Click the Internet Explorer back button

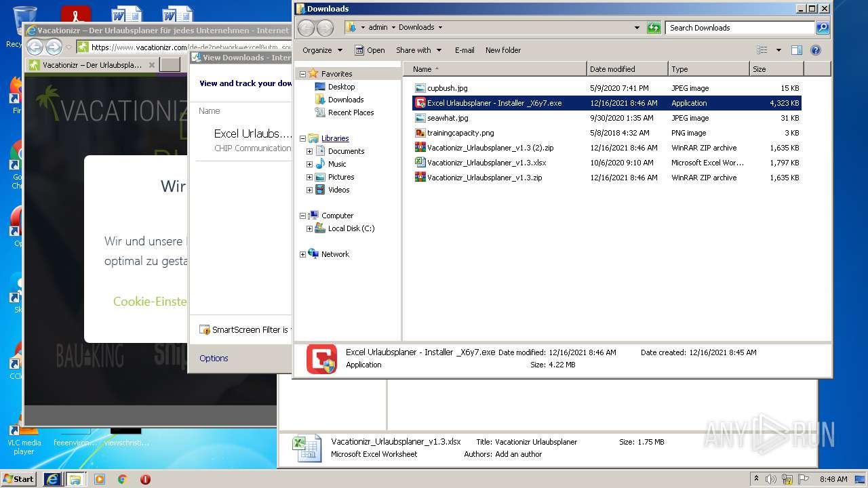(x=35, y=47)
